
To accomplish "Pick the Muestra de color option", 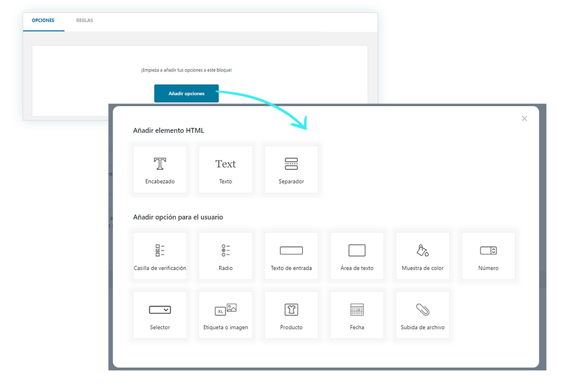I will coord(423,256).
